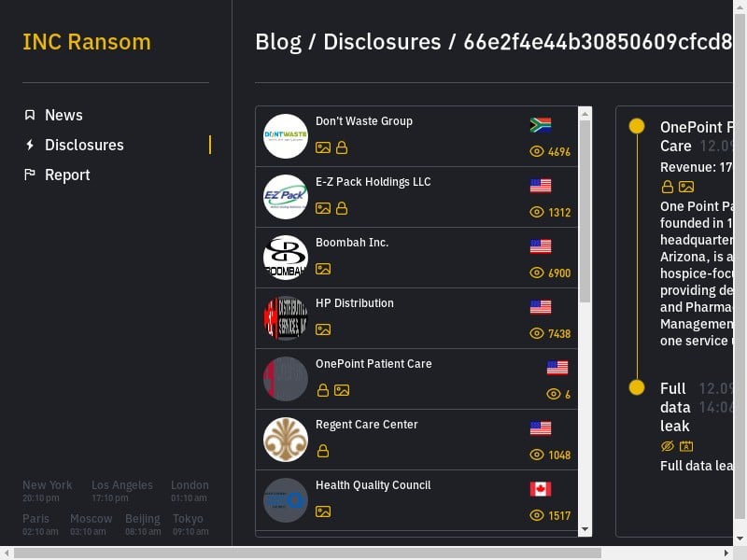This screenshot has width=747, height=560.
Task: Open the News section
Action: coord(63,115)
